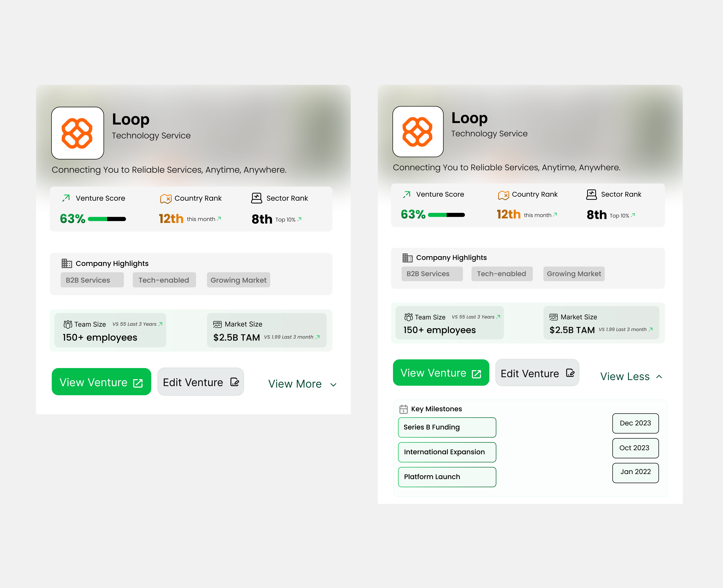The height and width of the screenshot is (588, 723).
Task: Click Country Rank map icon in right card
Action: (x=503, y=195)
